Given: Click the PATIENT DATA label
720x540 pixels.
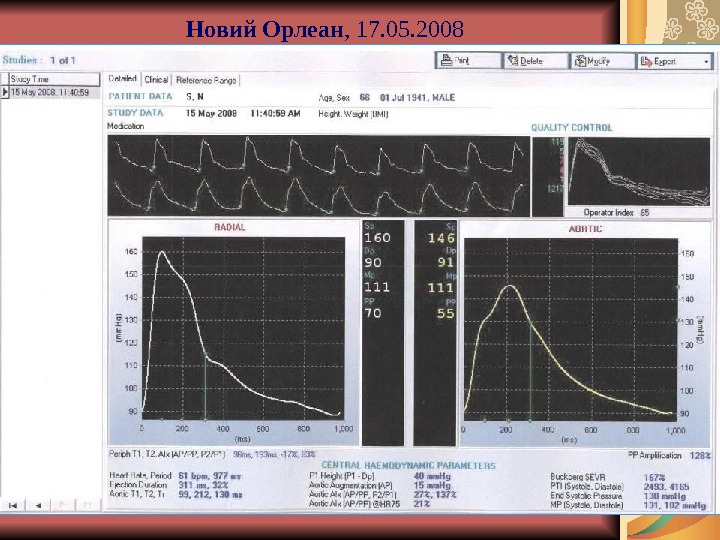Looking at the screenshot, I should (140, 96).
